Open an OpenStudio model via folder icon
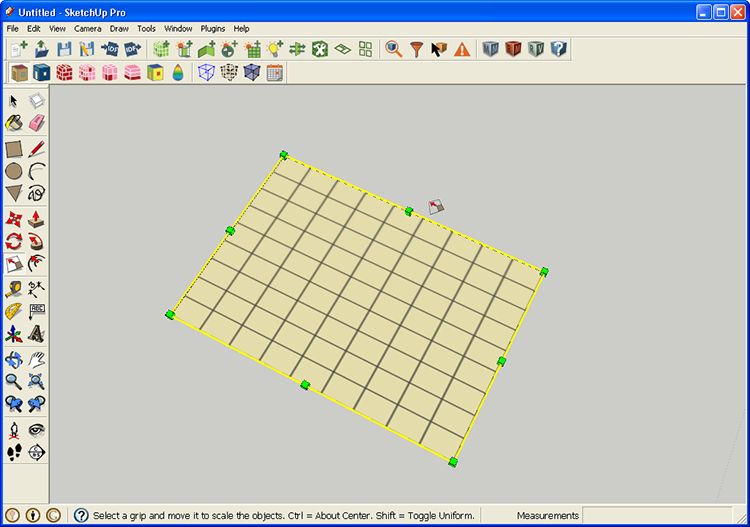Image resolution: width=750 pixels, height=527 pixels. click(x=42, y=49)
